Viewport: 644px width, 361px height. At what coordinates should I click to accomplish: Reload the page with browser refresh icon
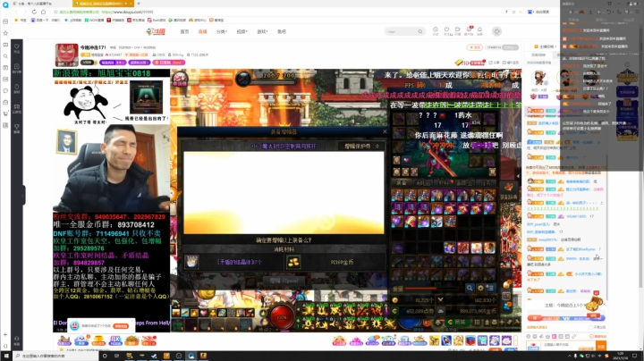(x=34, y=12)
